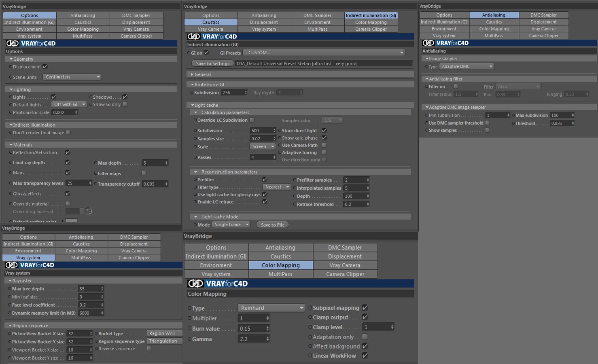Toggle the Glossy effects checkbox

(68, 194)
